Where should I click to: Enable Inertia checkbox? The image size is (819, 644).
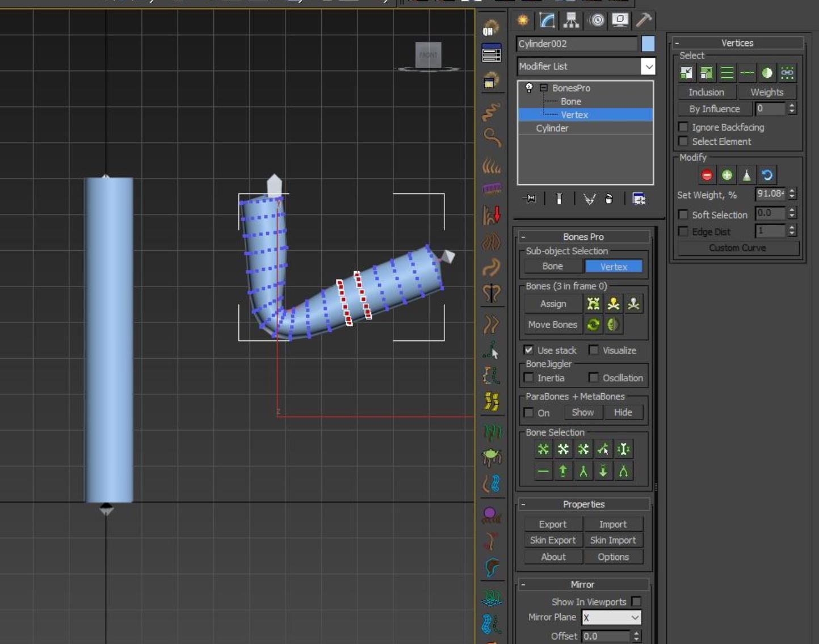point(529,378)
